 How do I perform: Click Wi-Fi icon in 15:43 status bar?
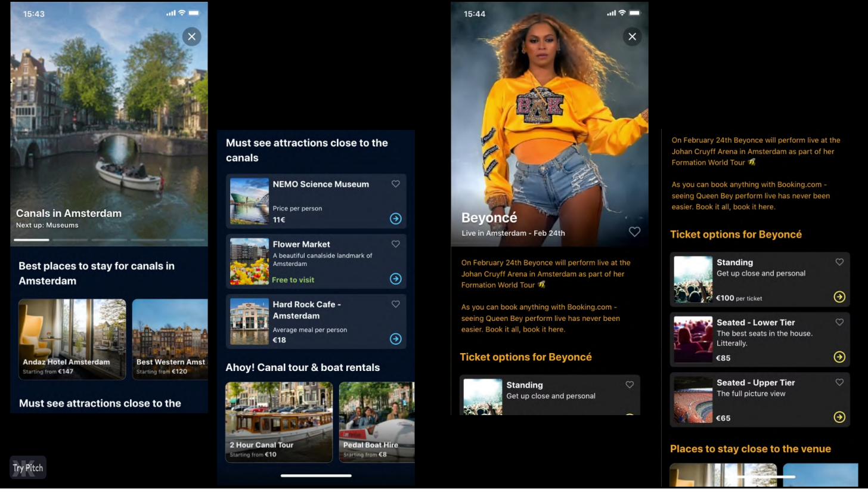tap(182, 13)
